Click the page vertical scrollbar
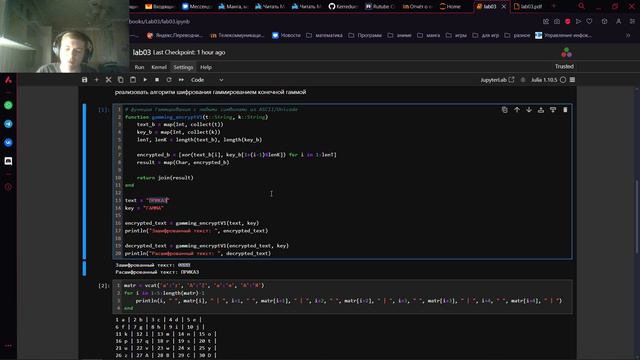Screen dimensions: 640x360 coord(637,216)
